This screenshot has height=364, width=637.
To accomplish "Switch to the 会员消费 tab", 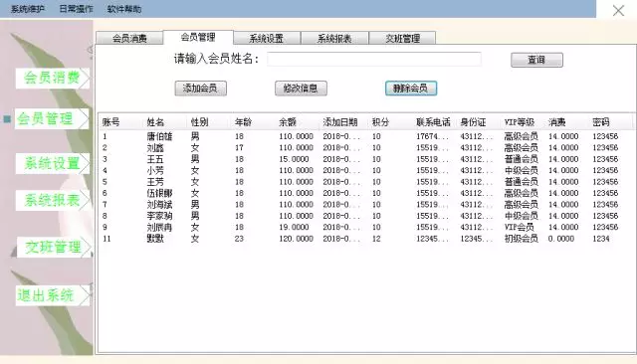I will coord(129,38).
